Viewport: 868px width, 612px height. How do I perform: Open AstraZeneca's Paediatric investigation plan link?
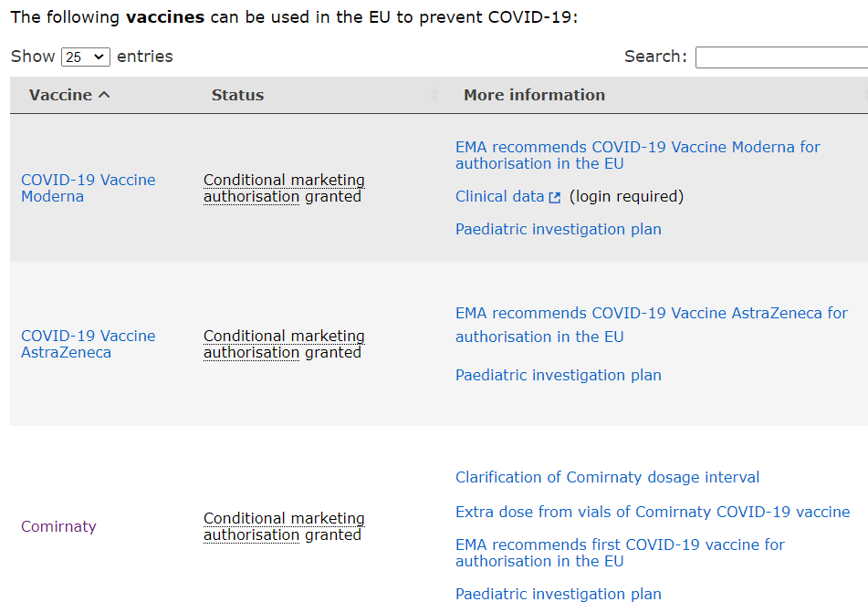click(x=558, y=375)
